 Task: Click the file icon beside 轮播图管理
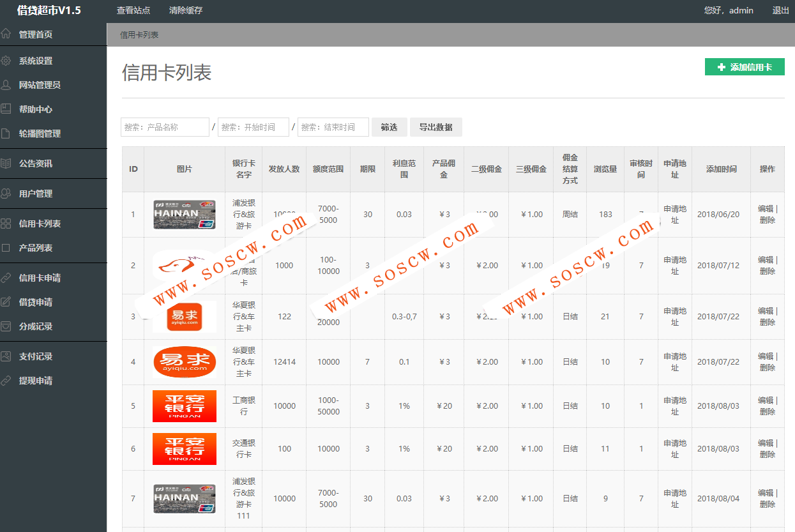pyautogui.click(x=6, y=133)
